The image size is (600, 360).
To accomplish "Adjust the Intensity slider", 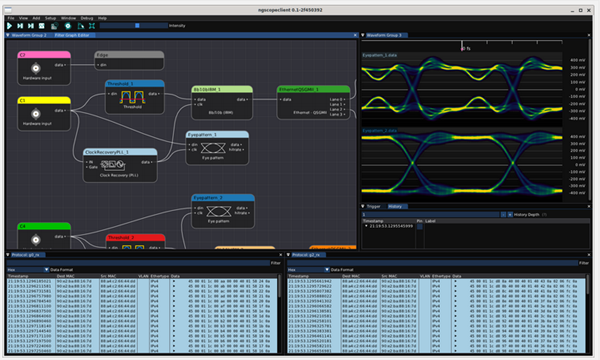I will coord(134,26).
